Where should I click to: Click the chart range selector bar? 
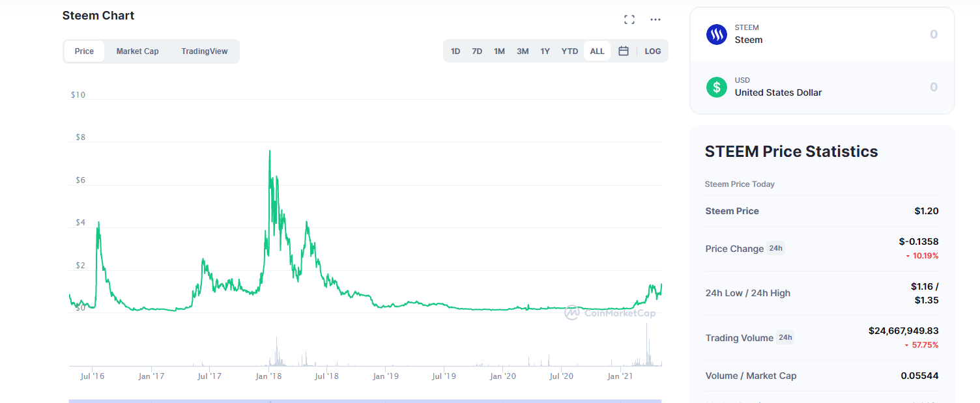pyautogui.click(x=365, y=401)
